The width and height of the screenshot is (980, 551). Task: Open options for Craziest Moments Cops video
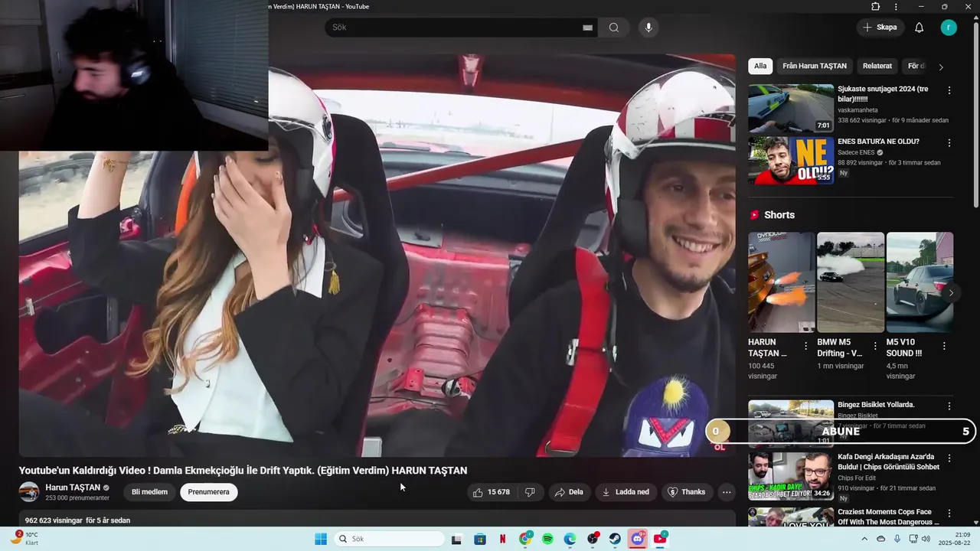(949, 514)
